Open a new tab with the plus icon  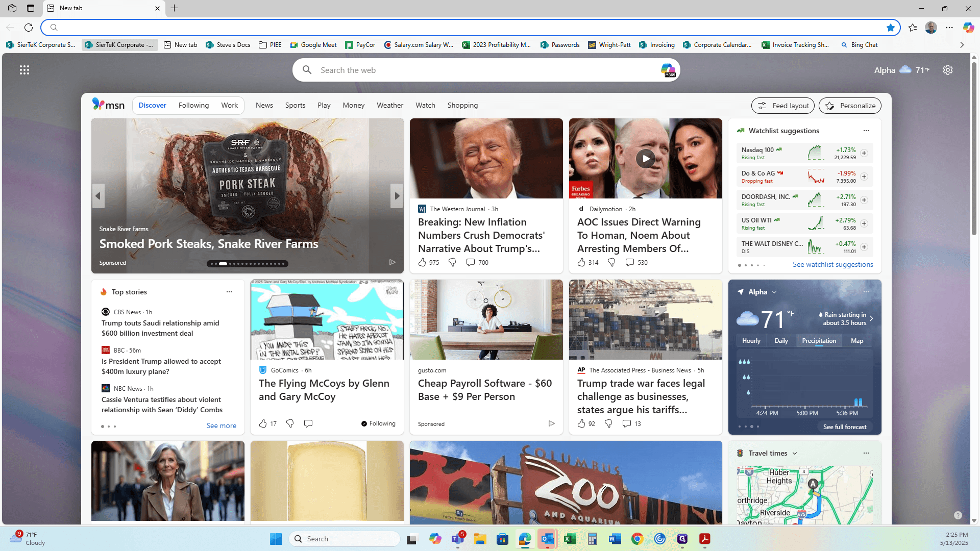click(x=175, y=8)
